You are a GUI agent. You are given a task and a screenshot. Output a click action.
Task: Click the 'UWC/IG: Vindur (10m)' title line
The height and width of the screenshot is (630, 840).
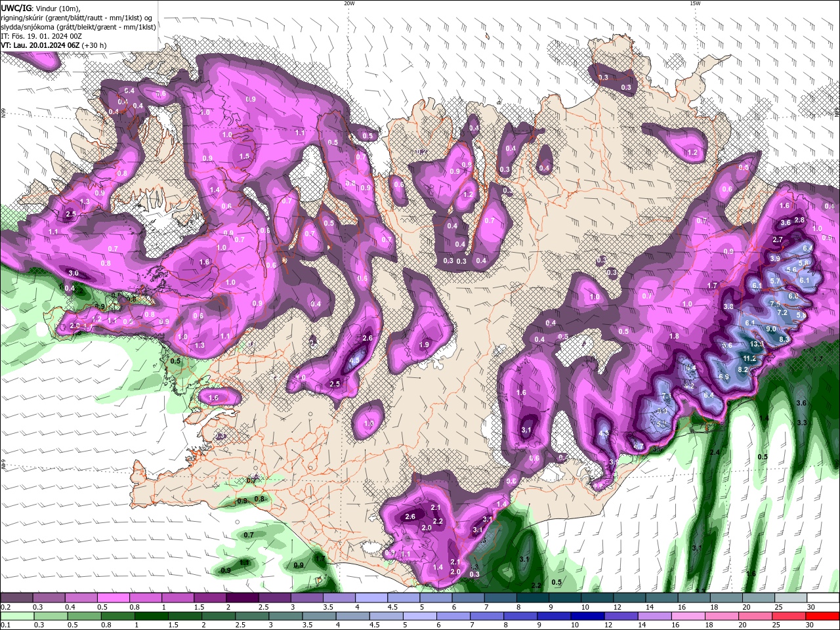pos(41,8)
